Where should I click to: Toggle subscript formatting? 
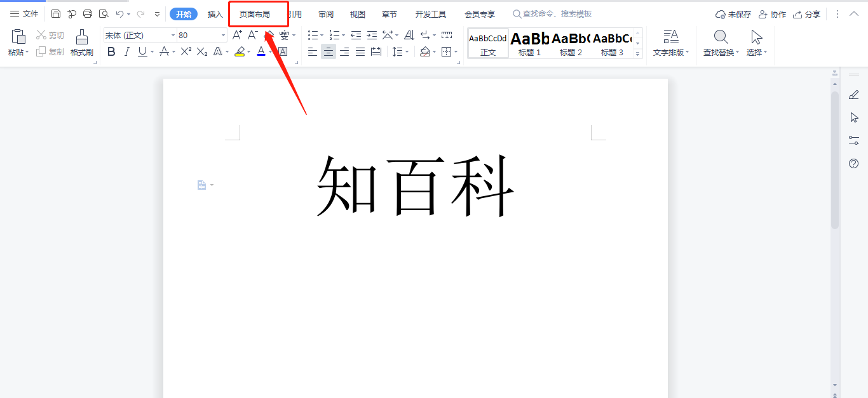[201, 52]
